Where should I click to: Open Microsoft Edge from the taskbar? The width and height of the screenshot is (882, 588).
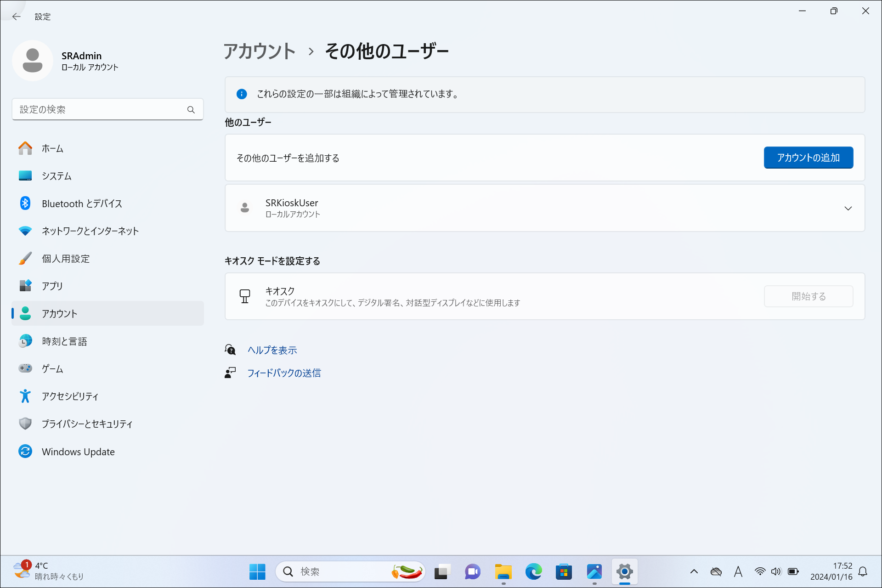[x=533, y=571]
